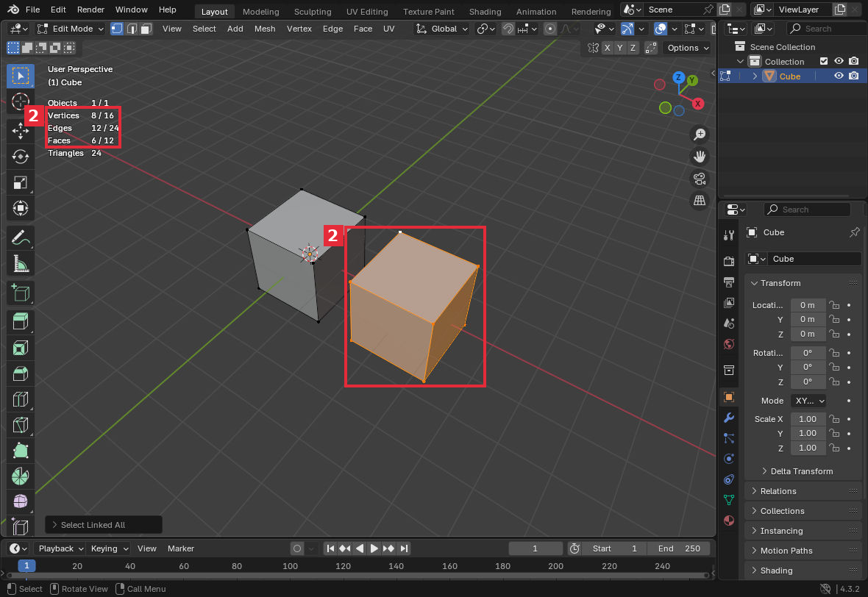The width and height of the screenshot is (868, 597).
Task: Open the Options dropdown
Action: click(x=688, y=48)
